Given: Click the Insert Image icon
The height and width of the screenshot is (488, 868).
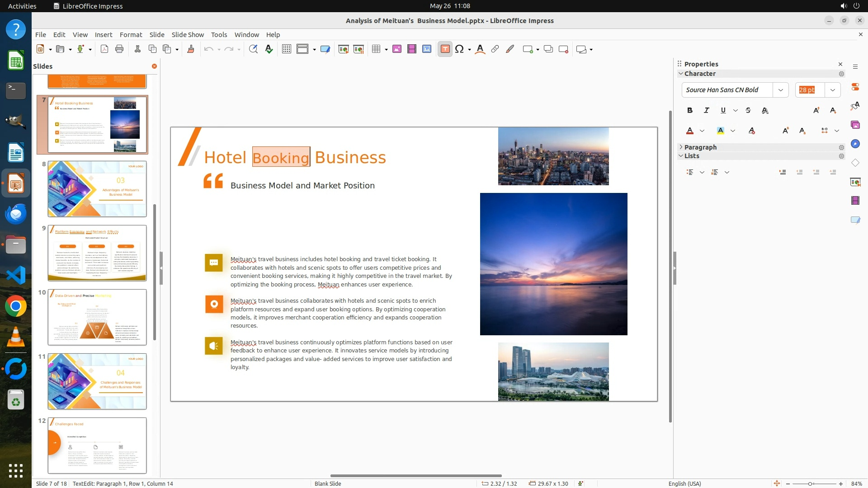Looking at the screenshot, I should click(397, 49).
